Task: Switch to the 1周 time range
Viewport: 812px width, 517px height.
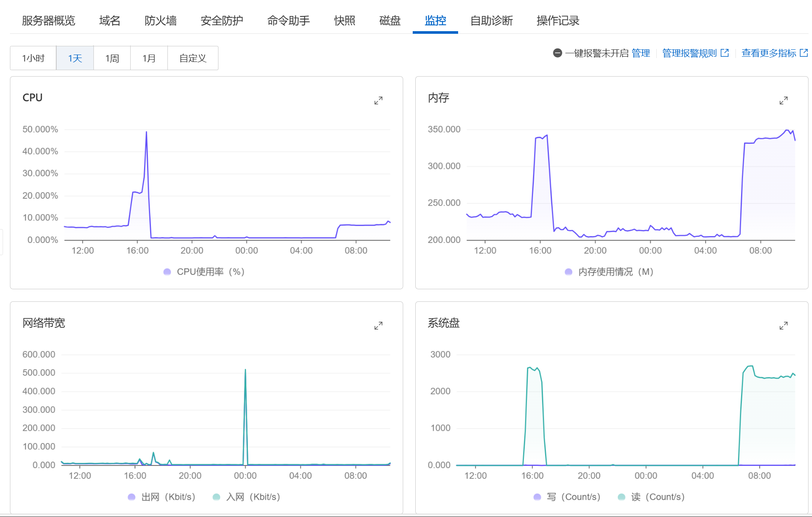Action: point(112,58)
